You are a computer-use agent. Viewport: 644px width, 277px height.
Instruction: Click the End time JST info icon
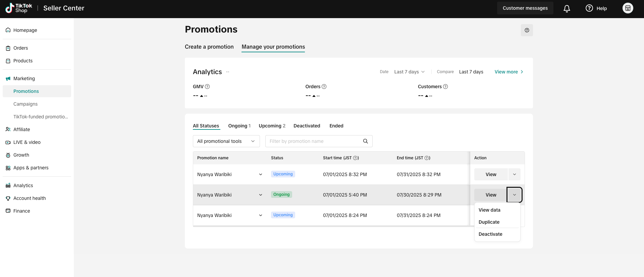point(427,158)
